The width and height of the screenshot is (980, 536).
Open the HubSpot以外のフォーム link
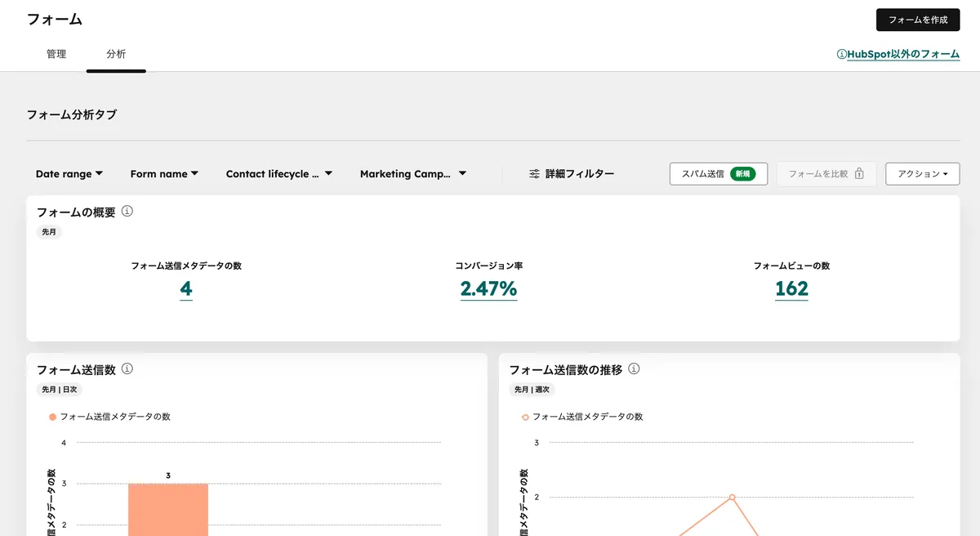[902, 54]
